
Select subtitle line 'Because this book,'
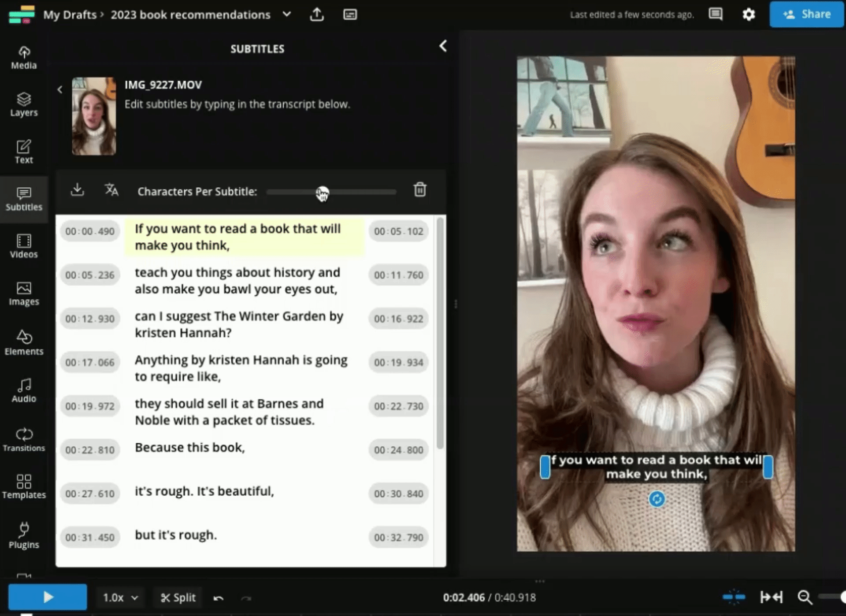[x=190, y=448]
